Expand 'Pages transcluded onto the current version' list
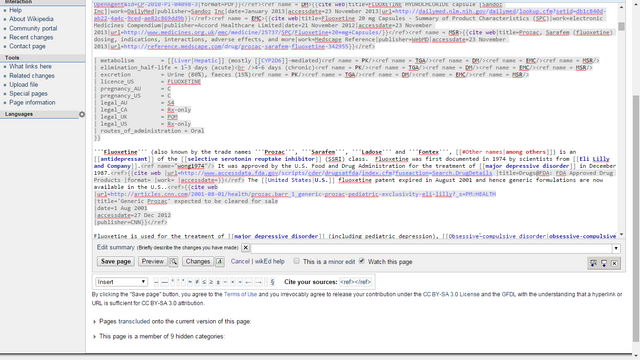 tap(94, 322)
